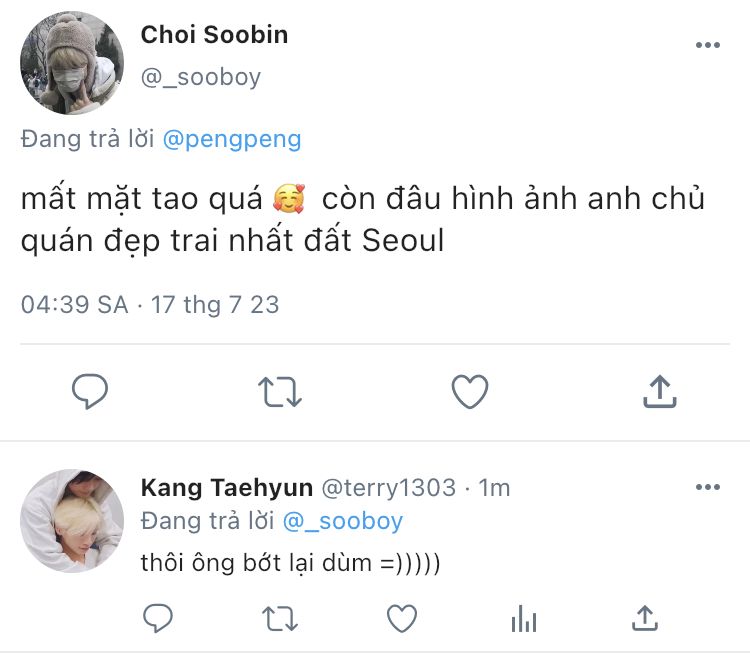Viewport: 750px width, 654px height.
Task: Open Choi Soobin's profile picture
Action: (71, 63)
